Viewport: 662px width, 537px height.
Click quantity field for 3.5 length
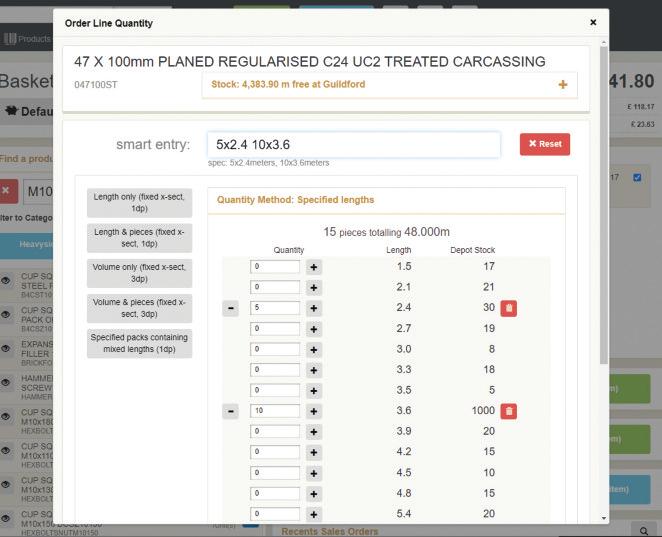[x=275, y=390]
